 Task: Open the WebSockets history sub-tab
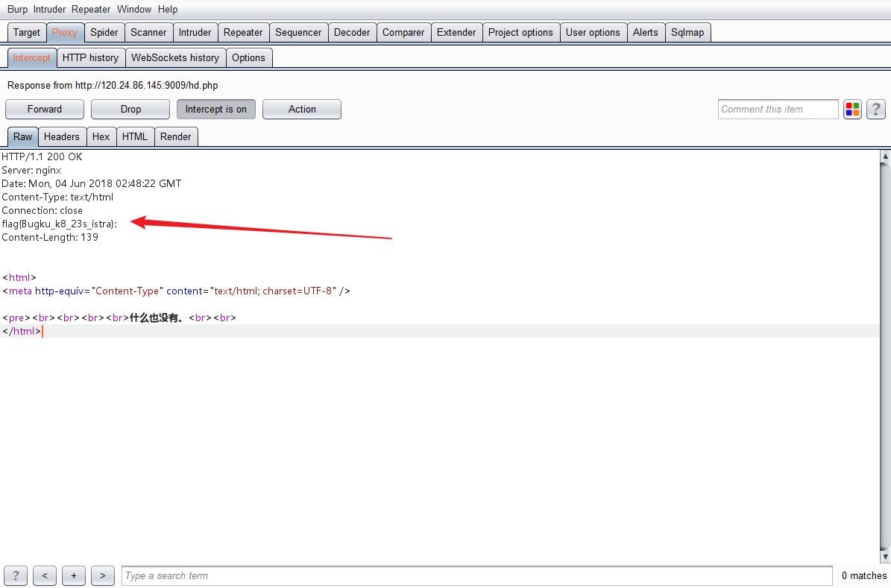(x=175, y=57)
